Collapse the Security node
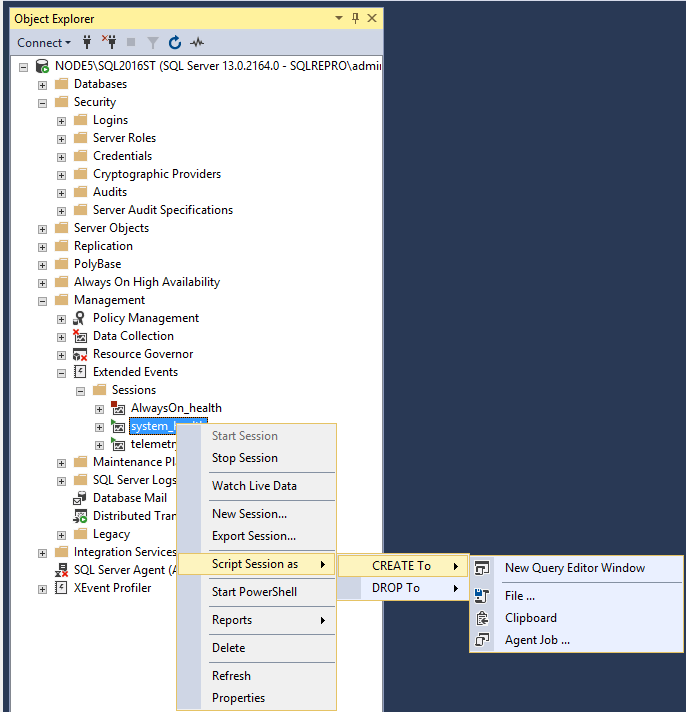Viewport: 686px width, 712px height. [x=43, y=102]
